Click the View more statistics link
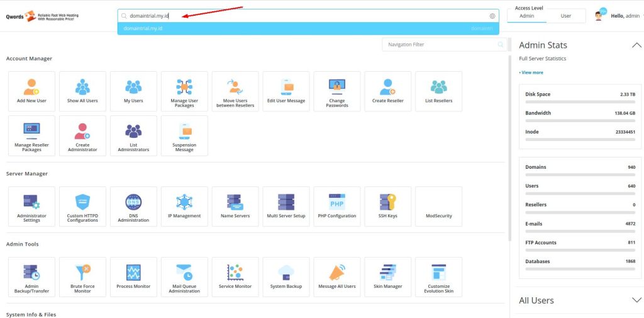Image resolution: width=644 pixels, height=318 pixels. pos(532,72)
